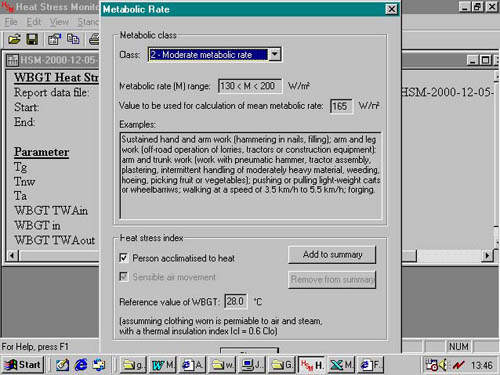Screen dimensions: 500x375
Task: Click the Add to summary button
Action: tap(332, 255)
